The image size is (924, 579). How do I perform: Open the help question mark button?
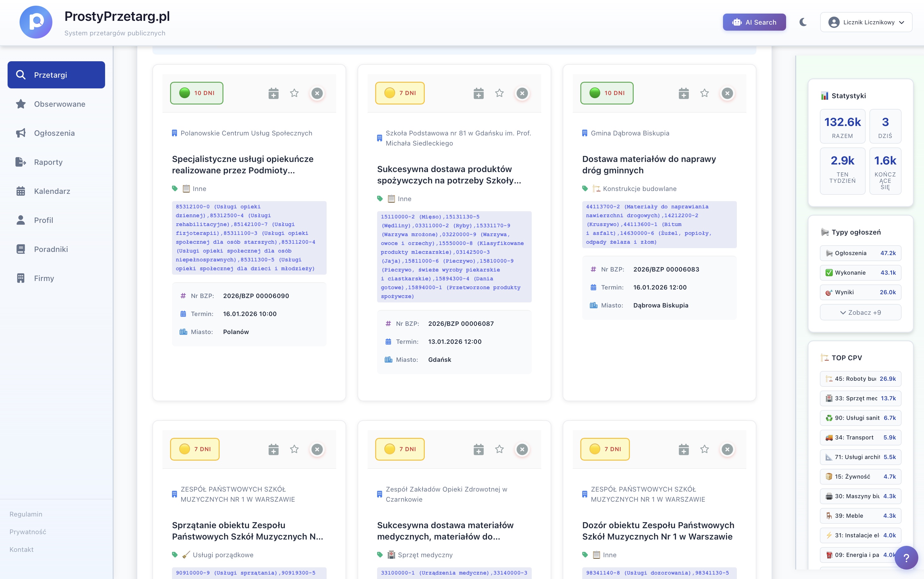tap(906, 558)
